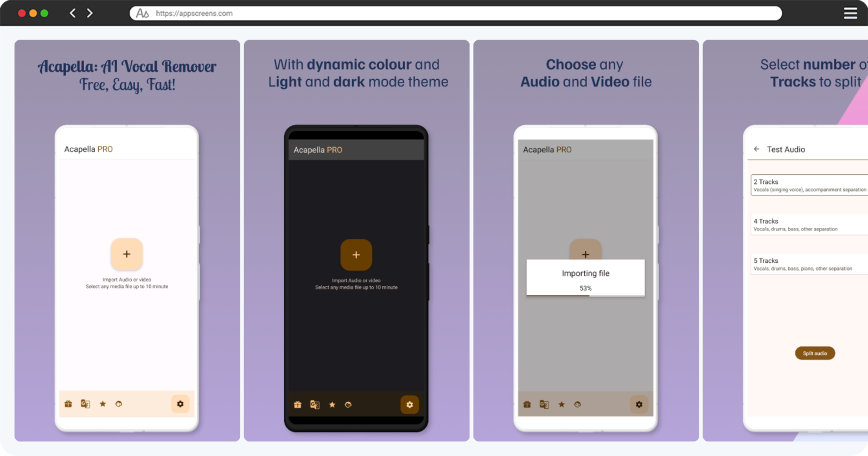Open the browser hamburger menu
868x456 pixels.
850,13
